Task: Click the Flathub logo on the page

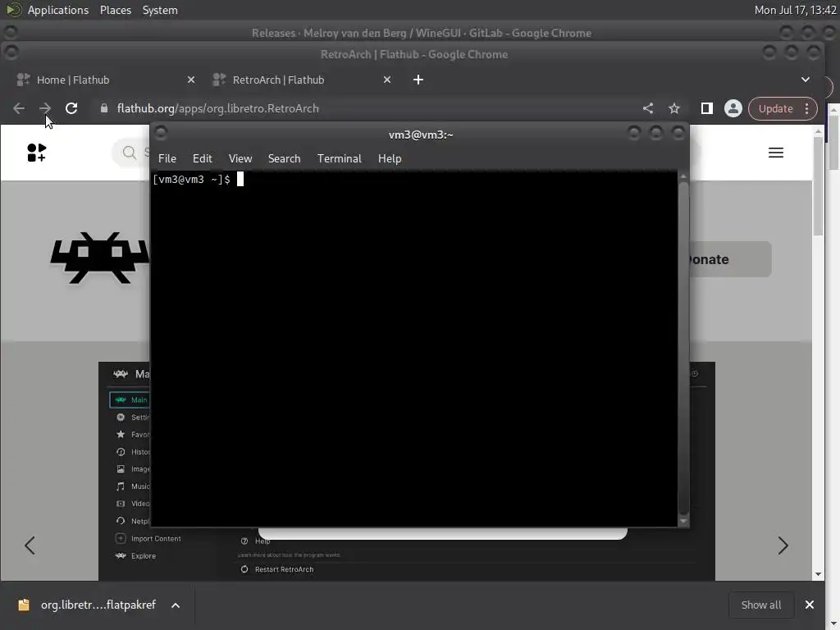Action: click(36, 153)
